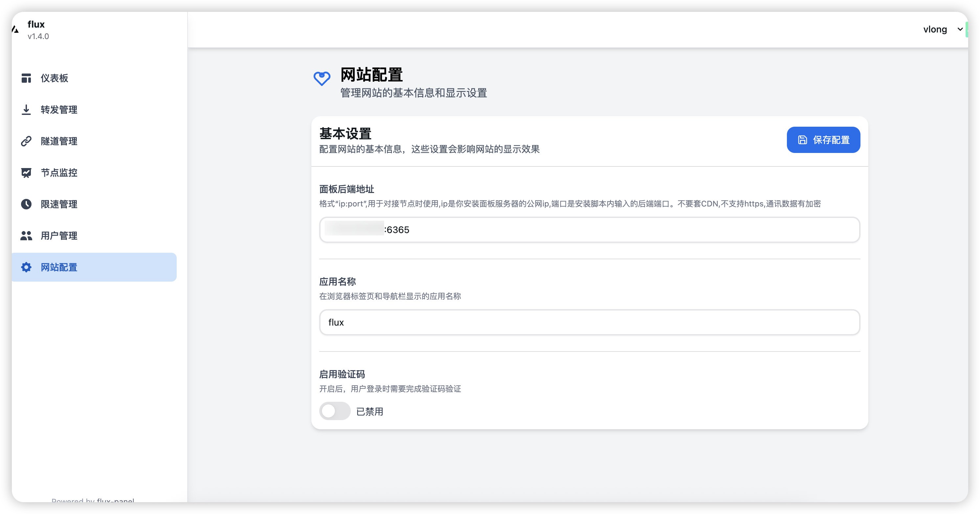Image resolution: width=980 pixels, height=514 pixels.
Task: Click the dashboard icon beside 仪表板
Action: pos(26,78)
